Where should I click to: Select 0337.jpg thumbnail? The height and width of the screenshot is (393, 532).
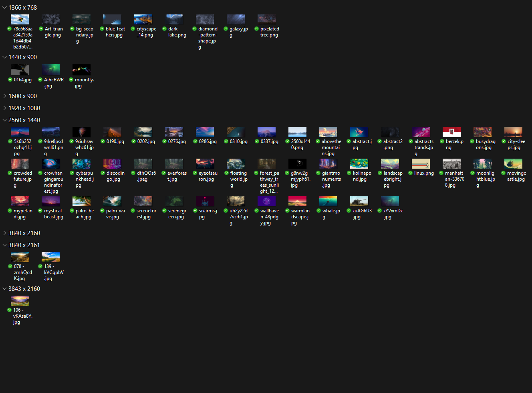(x=266, y=132)
